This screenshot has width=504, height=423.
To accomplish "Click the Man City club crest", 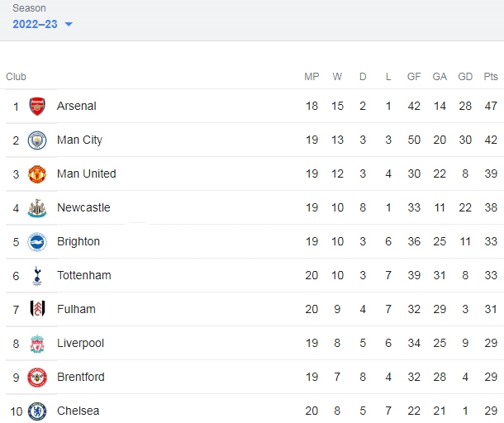I will (37, 140).
